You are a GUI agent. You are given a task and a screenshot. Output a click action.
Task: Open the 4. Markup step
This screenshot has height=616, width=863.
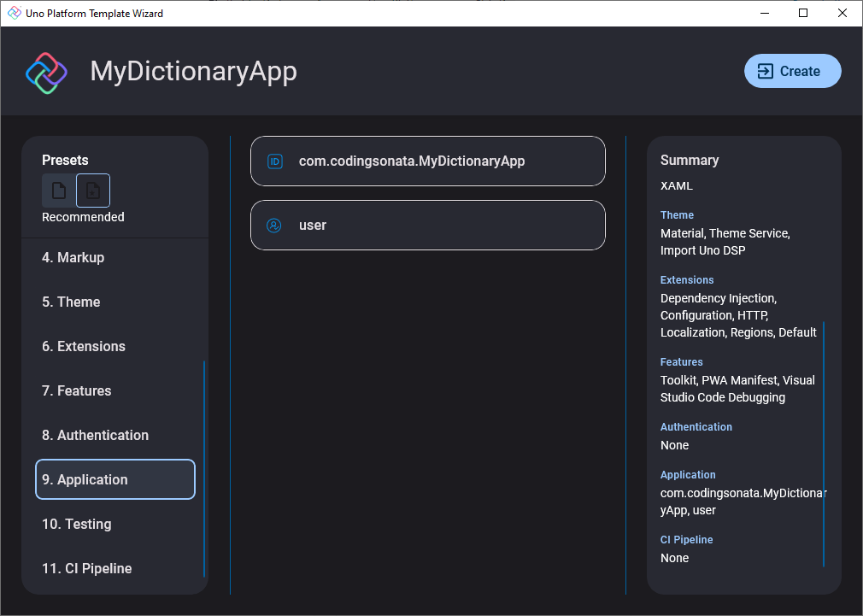115,257
